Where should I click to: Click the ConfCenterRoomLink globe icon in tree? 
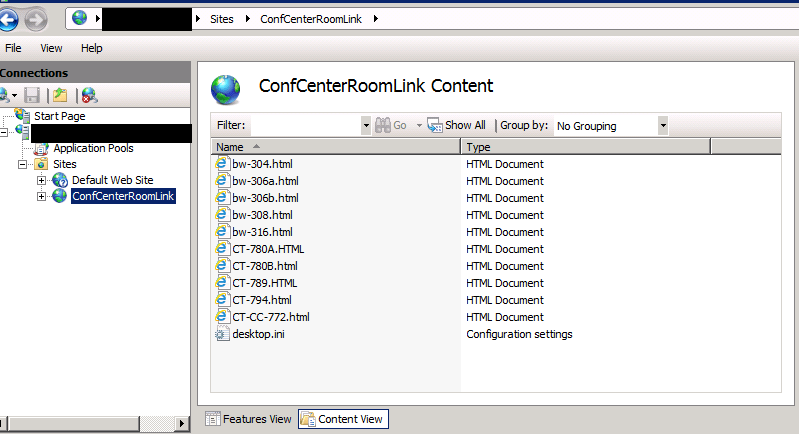pyautogui.click(x=60, y=196)
